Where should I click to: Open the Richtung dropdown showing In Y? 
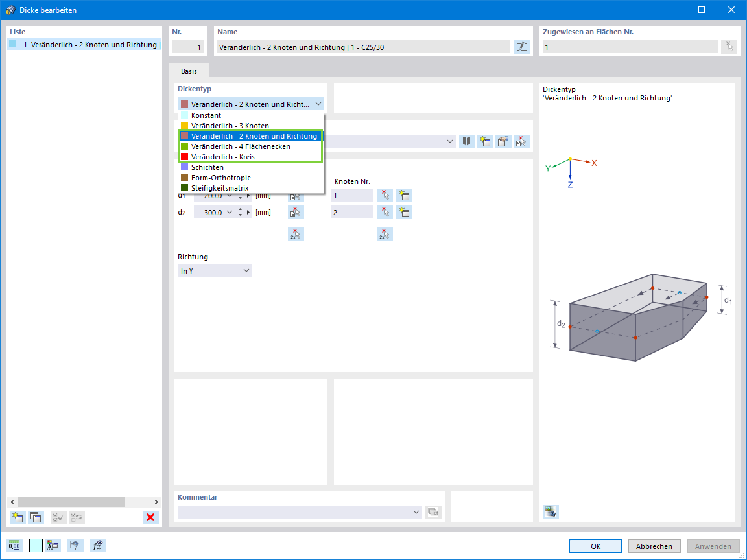215,271
